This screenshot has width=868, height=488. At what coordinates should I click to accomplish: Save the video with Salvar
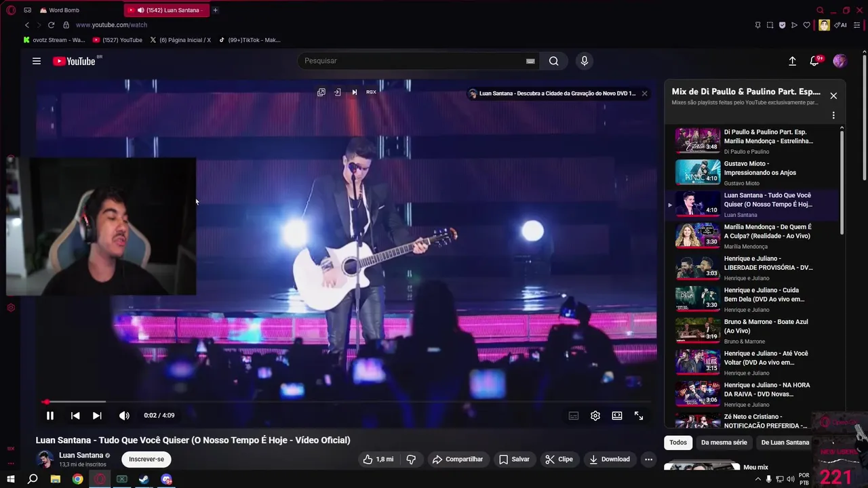(x=514, y=460)
